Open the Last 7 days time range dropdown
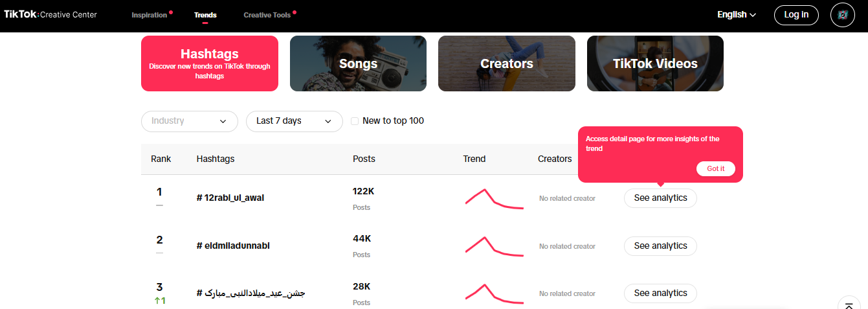The height and width of the screenshot is (309, 868). (x=294, y=121)
